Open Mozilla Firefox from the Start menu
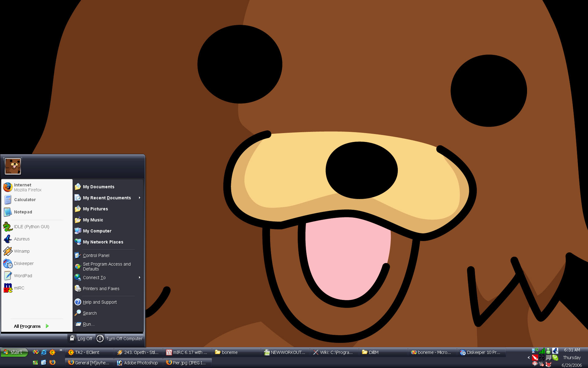This screenshot has width=588, height=368. [36, 187]
